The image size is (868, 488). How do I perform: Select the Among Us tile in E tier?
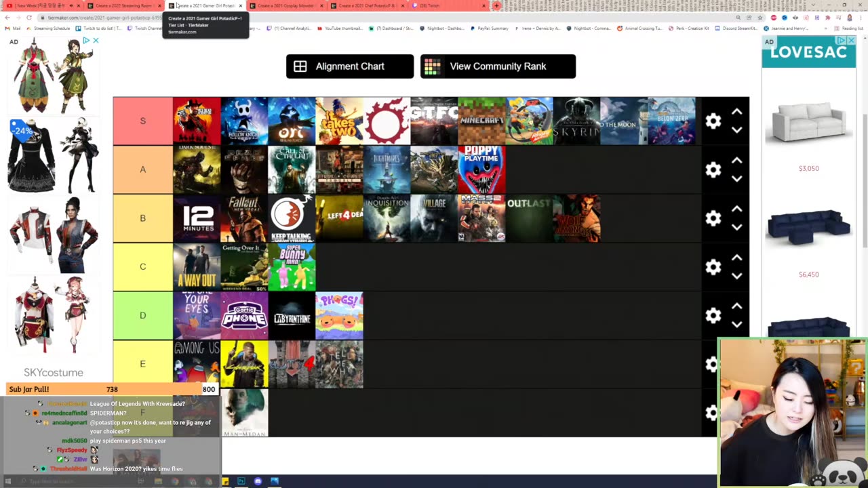(x=197, y=365)
